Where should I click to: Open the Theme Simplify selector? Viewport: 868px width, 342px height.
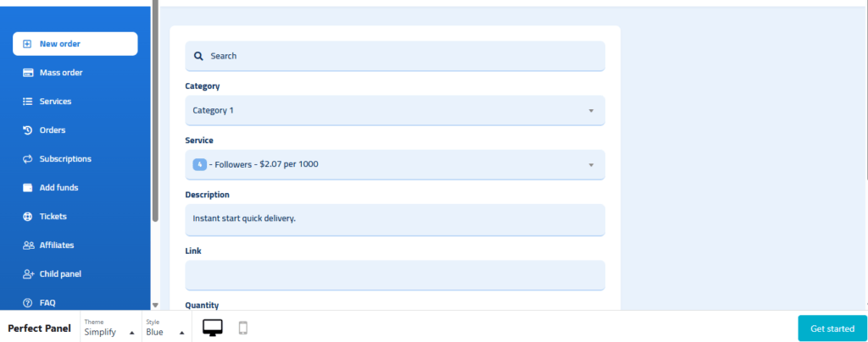pos(109,328)
